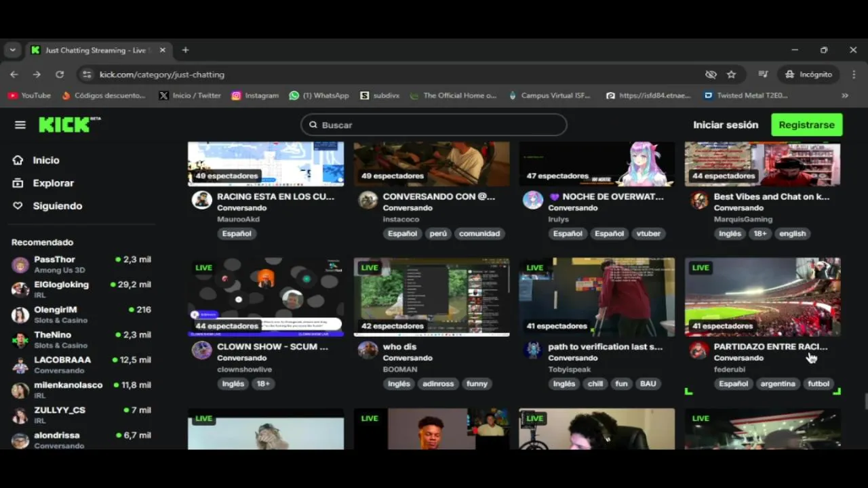Open the tab search dropdown arrow
This screenshot has height=488, width=868.
point(12,50)
